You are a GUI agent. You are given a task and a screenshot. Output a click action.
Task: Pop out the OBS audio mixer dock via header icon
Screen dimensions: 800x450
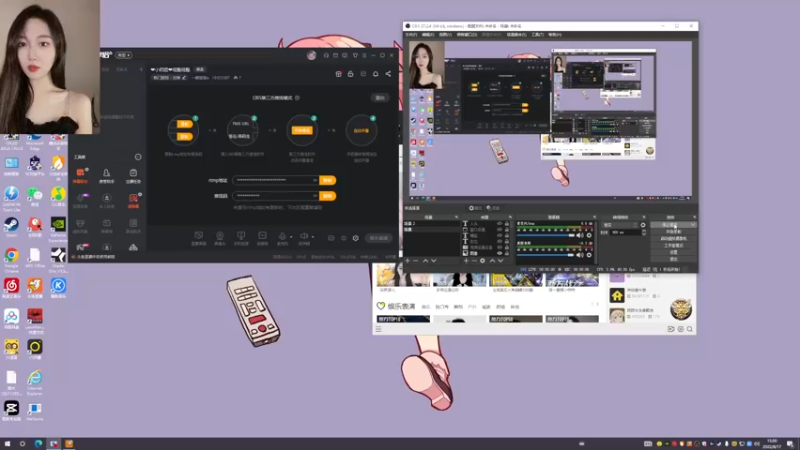pos(594,217)
